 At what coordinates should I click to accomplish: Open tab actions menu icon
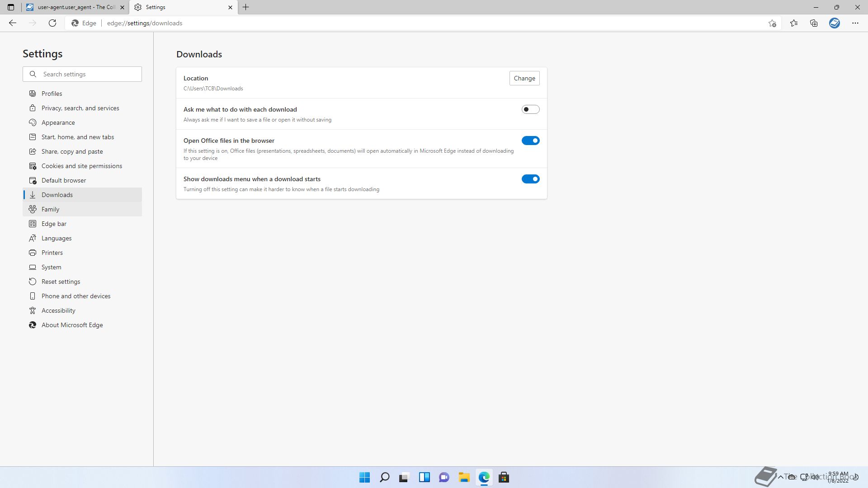click(11, 7)
